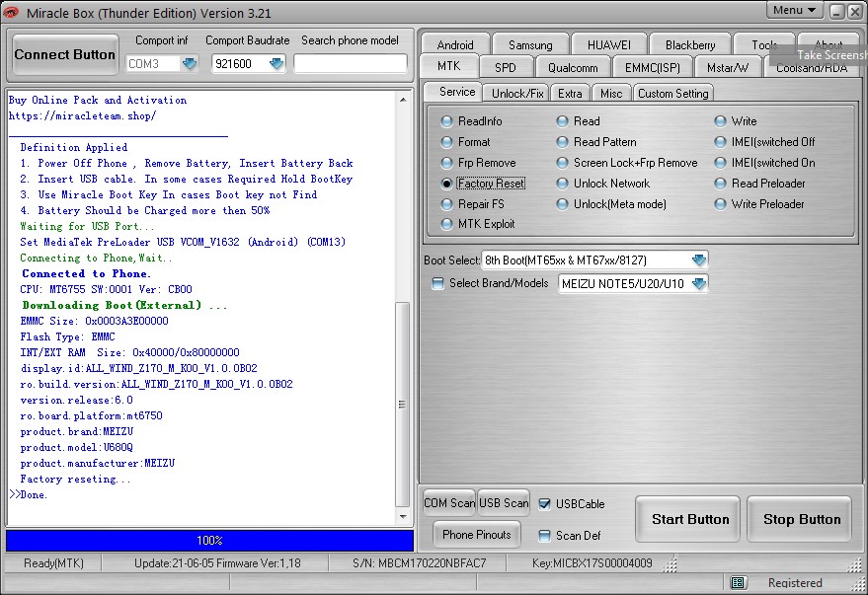Screen dimensions: 868x595
Task: Open the Comport Baudrate 921600 dropdown
Action: click(276, 63)
